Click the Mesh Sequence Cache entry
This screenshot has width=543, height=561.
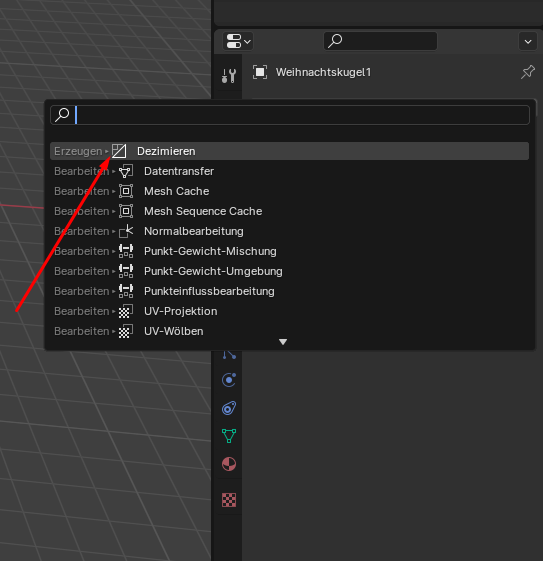point(289,211)
